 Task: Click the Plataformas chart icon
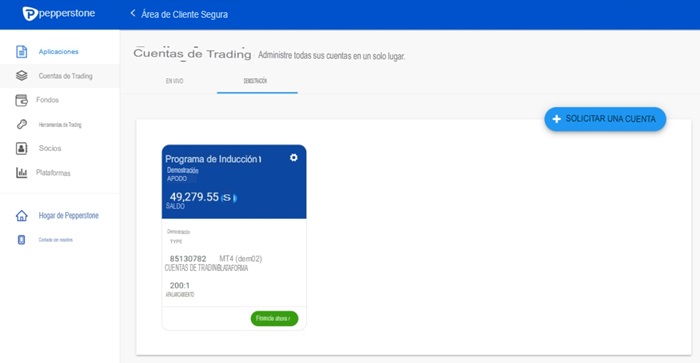(x=21, y=172)
